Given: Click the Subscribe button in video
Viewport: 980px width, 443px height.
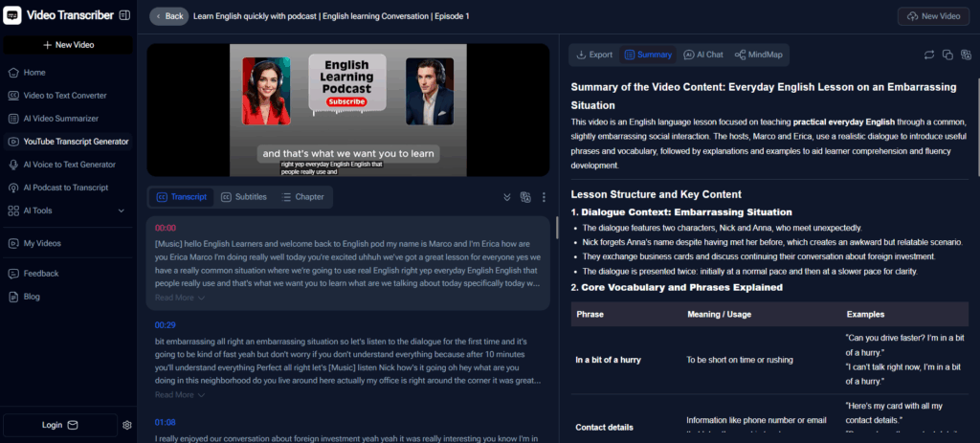Looking at the screenshot, I should click(346, 101).
